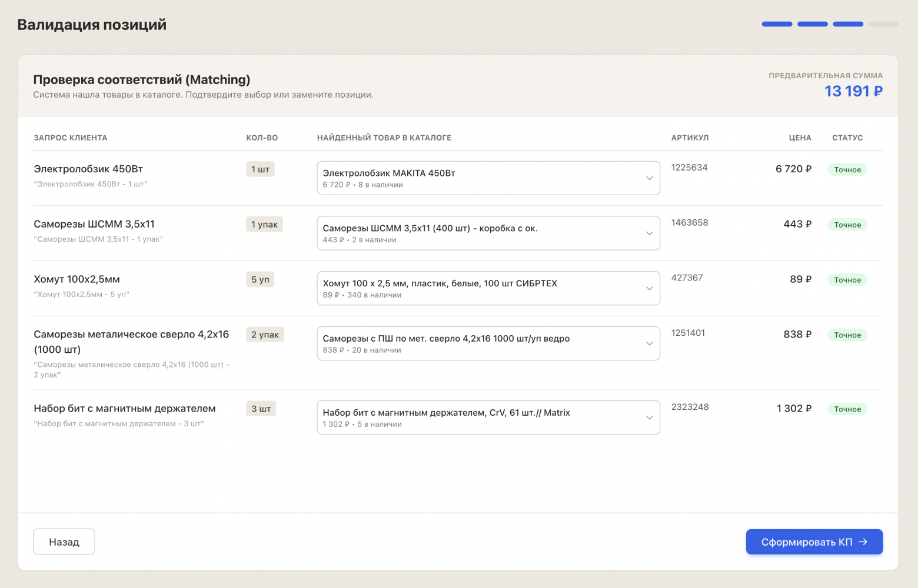Viewport: 918px width, 588px height.
Task: Click the Хомут 100x2,5мм client request title
Action: click(x=76, y=279)
